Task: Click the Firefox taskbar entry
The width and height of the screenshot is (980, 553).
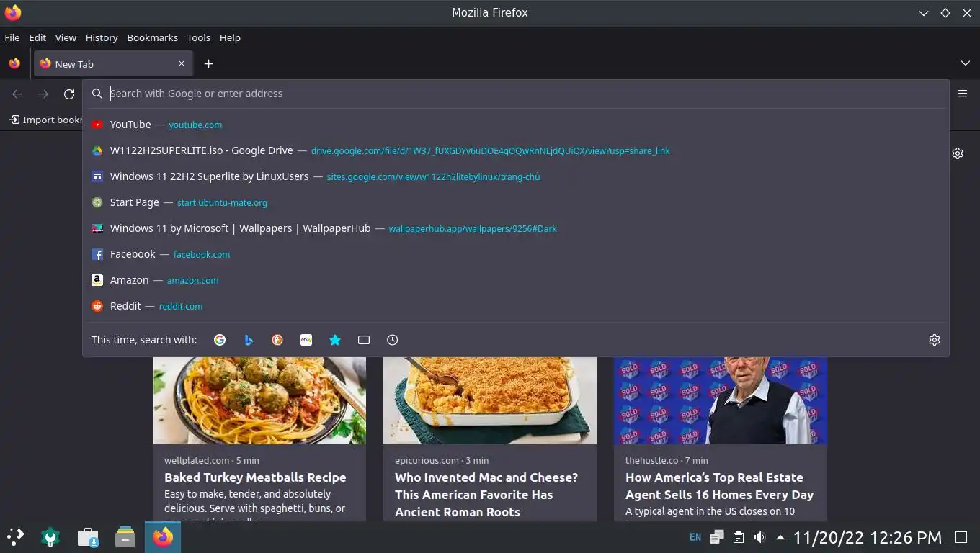Action: coord(163,536)
